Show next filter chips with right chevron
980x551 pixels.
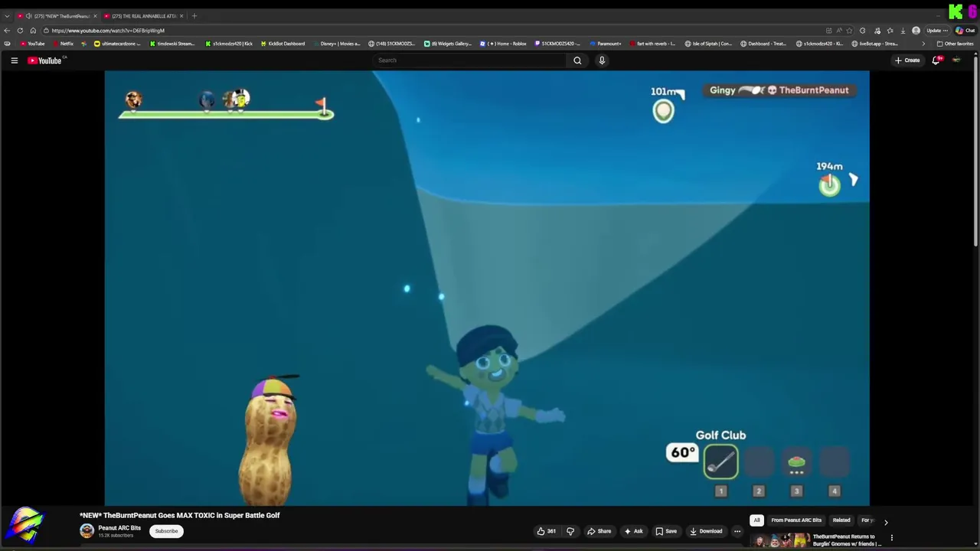pyautogui.click(x=886, y=522)
